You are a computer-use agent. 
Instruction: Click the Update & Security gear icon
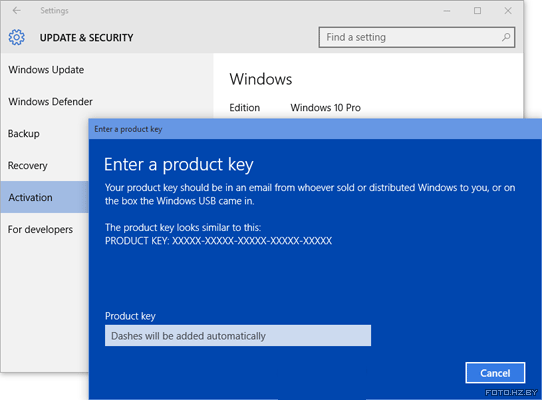[x=17, y=37]
